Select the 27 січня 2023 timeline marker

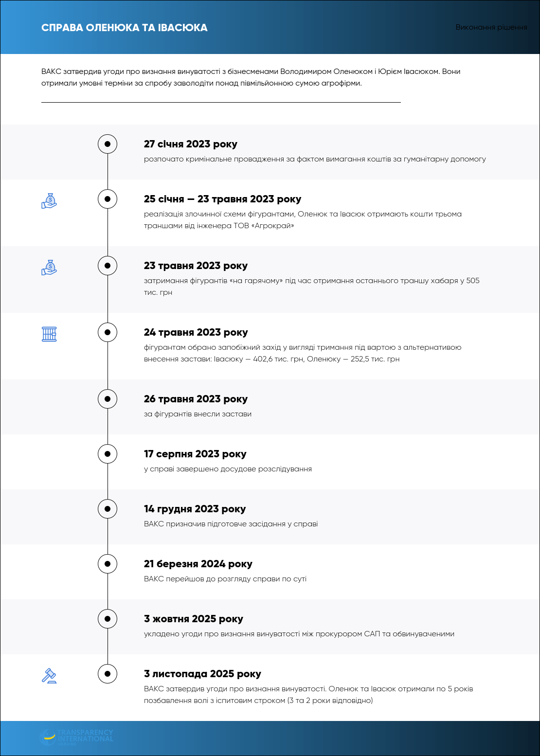click(x=108, y=144)
